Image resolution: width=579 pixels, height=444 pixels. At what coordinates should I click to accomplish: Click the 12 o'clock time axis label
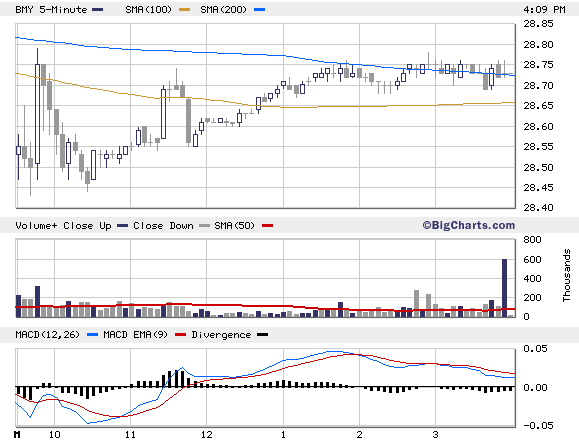207,435
